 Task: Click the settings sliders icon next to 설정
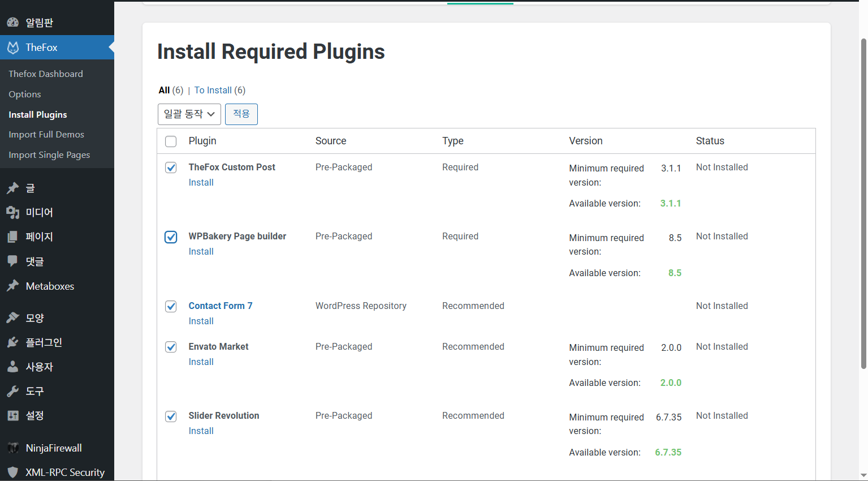(12, 415)
